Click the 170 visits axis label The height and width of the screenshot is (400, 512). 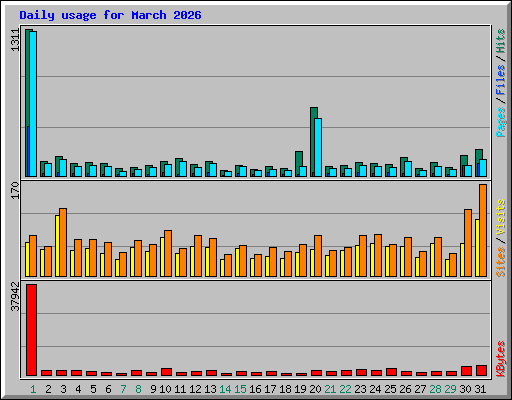[x=15, y=191]
